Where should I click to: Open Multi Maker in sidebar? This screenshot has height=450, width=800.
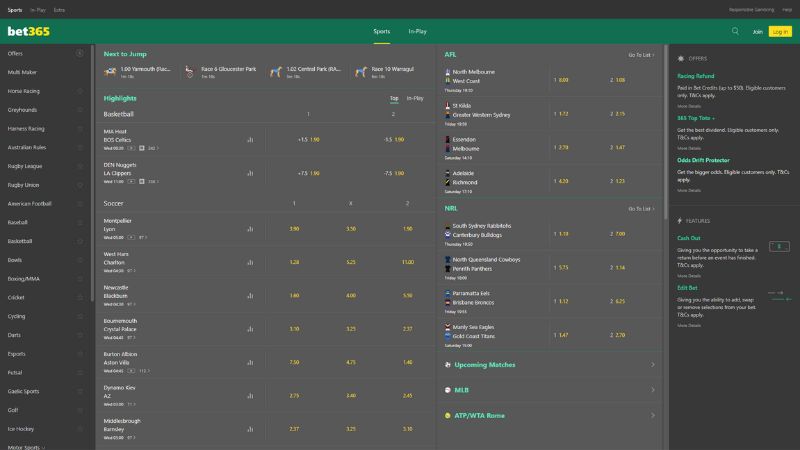[22, 72]
